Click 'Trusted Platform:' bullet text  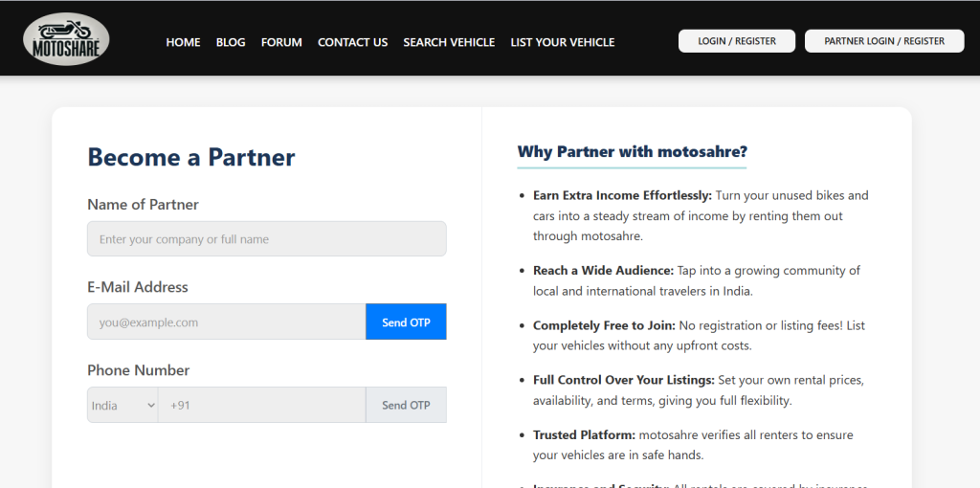coord(585,434)
